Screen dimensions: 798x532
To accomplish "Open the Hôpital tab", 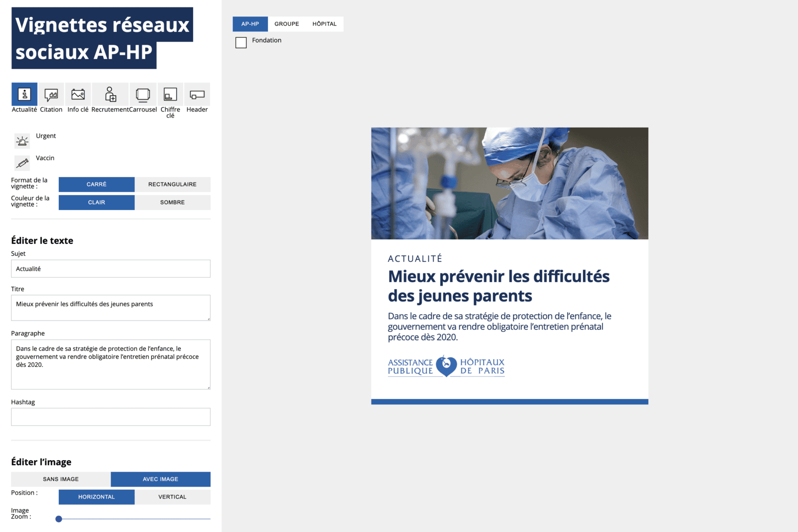I will pos(325,24).
